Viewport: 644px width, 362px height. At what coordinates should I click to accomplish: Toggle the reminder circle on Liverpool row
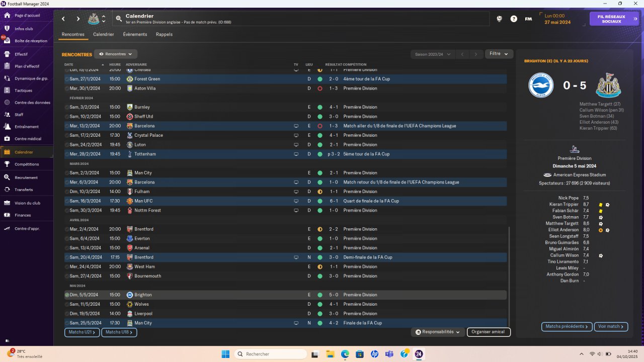tap(67, 314)
